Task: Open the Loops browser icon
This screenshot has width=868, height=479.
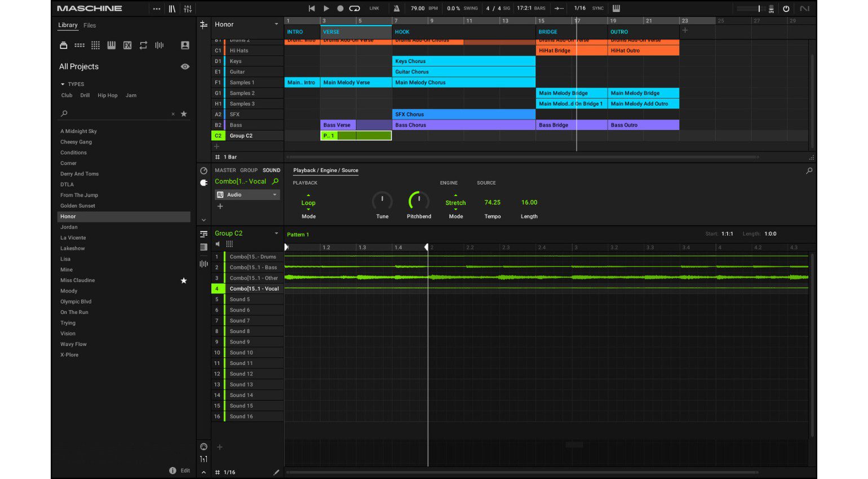Action: [x=143, y=45]
